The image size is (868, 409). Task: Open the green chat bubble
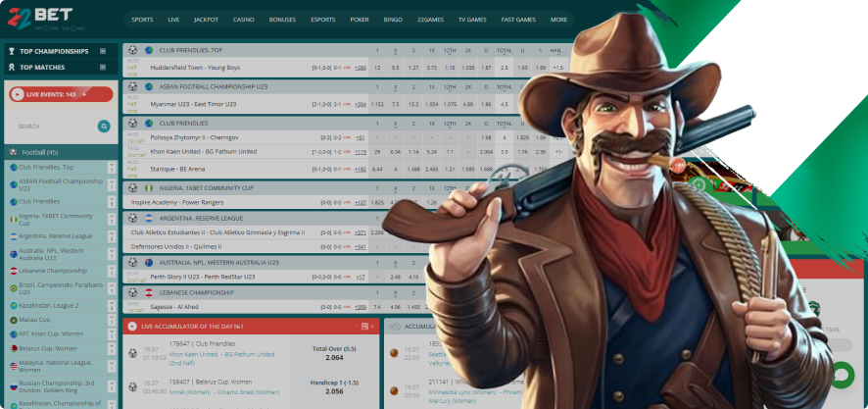[842, 376]
